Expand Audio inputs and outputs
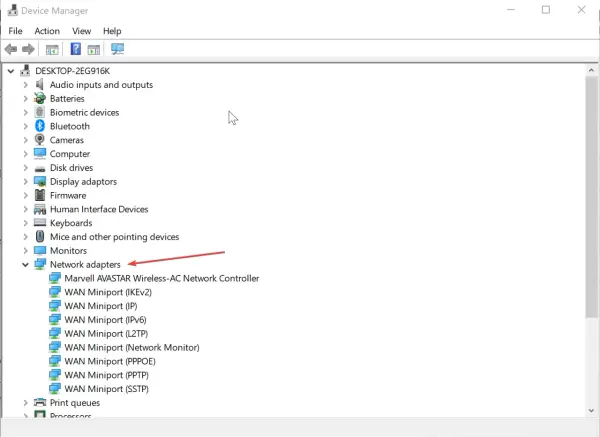The width and height of the screenshot is (600, 437). pyautogui.click(x=25, y=85)
